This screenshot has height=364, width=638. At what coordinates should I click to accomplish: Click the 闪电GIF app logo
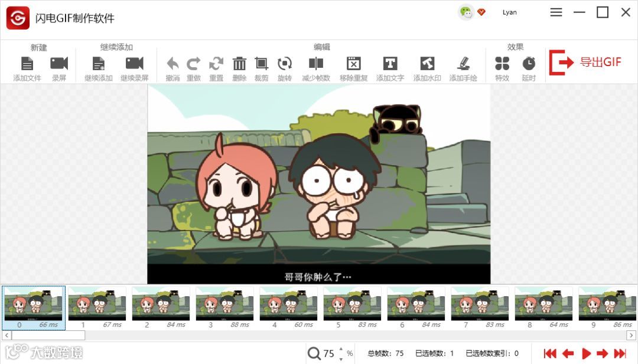(18, 18)
